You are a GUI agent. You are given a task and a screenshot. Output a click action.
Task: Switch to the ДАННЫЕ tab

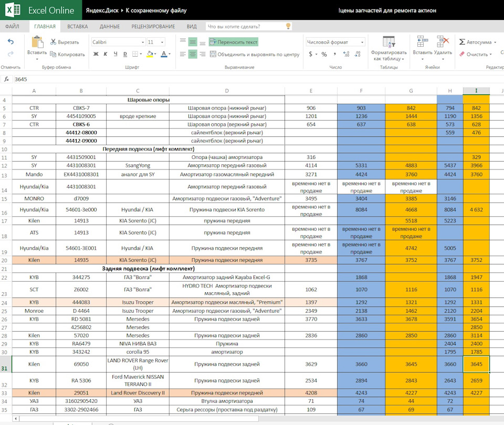pos(110,26)
